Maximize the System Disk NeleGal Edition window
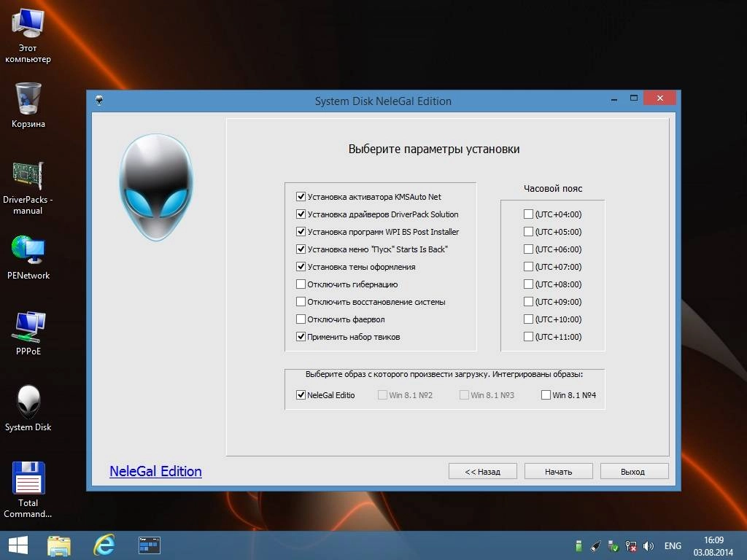Screen dimensions: 747x560 pyautogui.click(x=634, y=98)
